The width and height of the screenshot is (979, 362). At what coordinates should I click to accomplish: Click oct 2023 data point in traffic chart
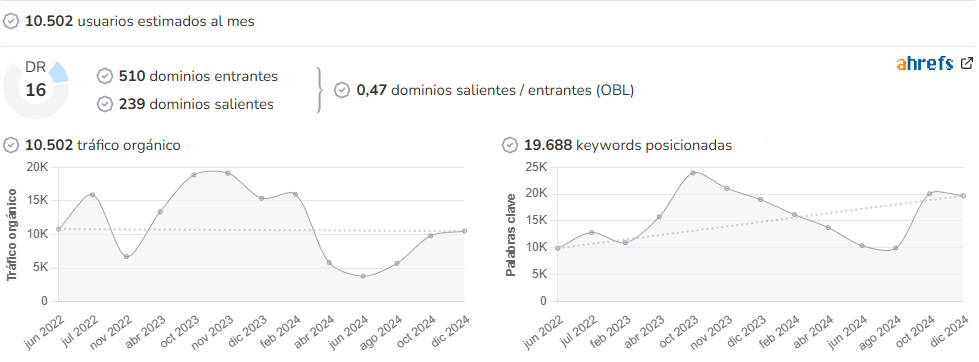pyautogui.click(x=194, y=175)
